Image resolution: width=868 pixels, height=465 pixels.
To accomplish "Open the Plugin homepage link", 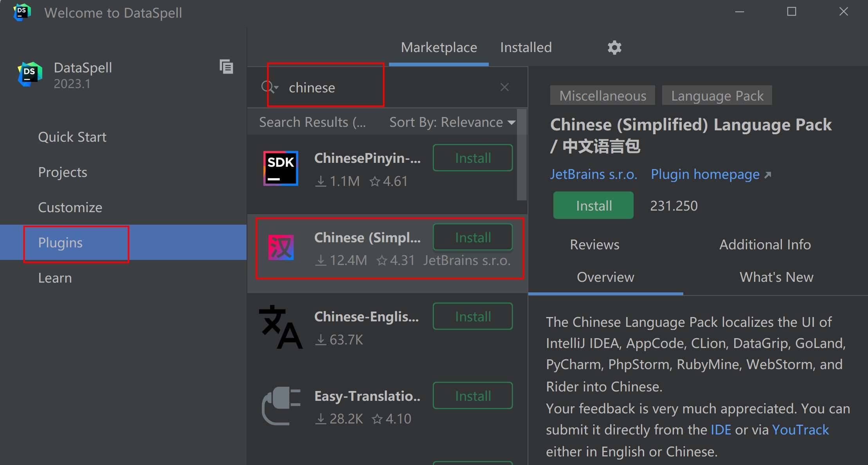I will (x=705, y=174).
